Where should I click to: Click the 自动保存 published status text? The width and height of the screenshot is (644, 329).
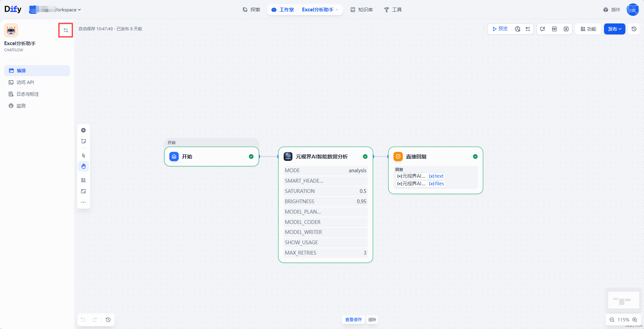[110, 29]
